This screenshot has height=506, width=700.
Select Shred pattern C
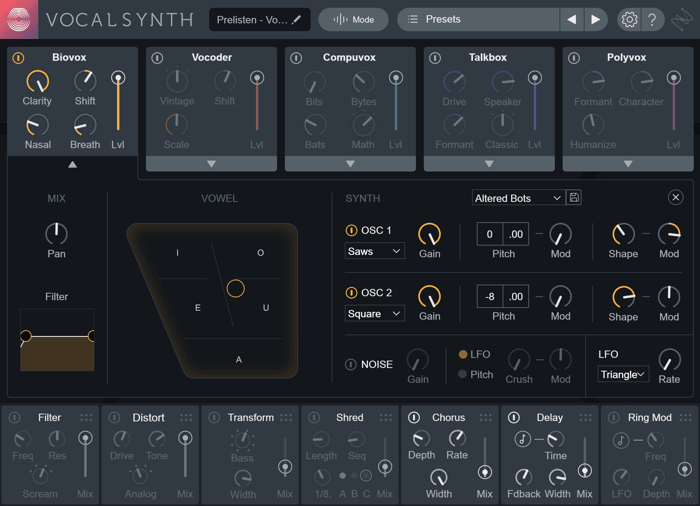click(366, 476)
